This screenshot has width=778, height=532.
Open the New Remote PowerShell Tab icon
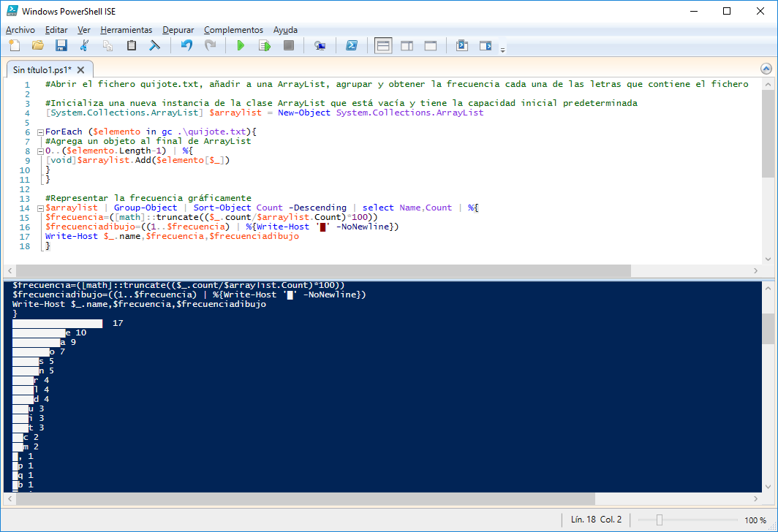coord(320,46)
